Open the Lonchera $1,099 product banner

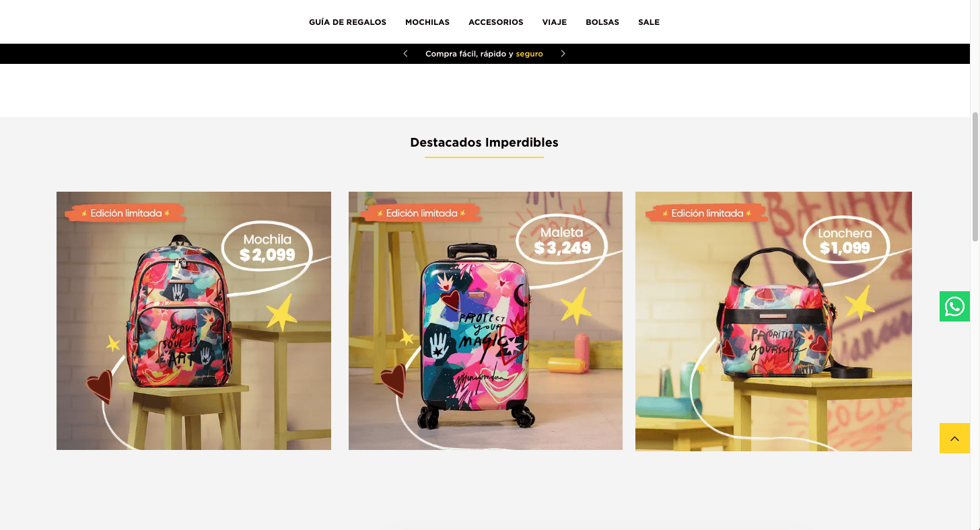point(773,321)
